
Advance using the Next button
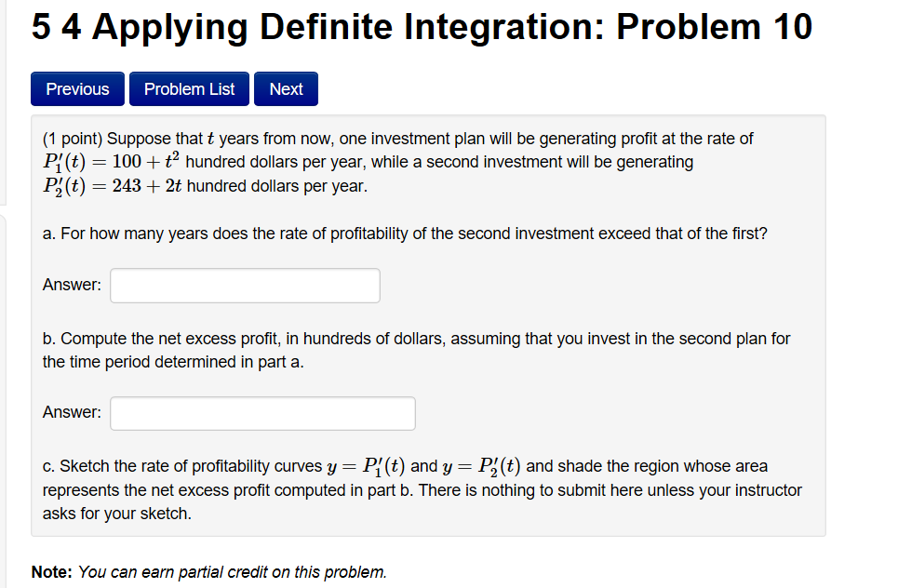click(285, 88)
